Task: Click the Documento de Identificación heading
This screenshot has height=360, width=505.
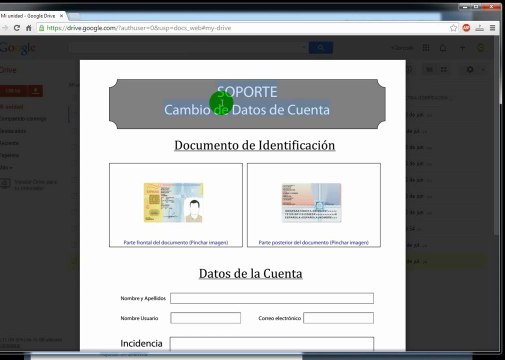Action: [x=255, y=145]
